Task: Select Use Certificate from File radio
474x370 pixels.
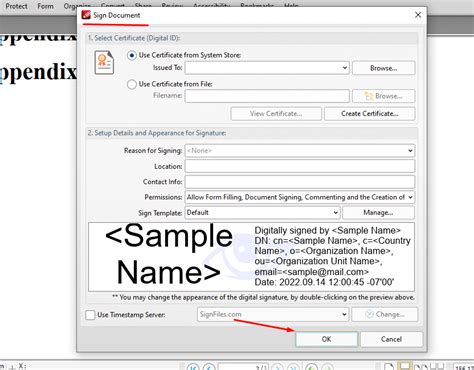Action: click(132, 84)
